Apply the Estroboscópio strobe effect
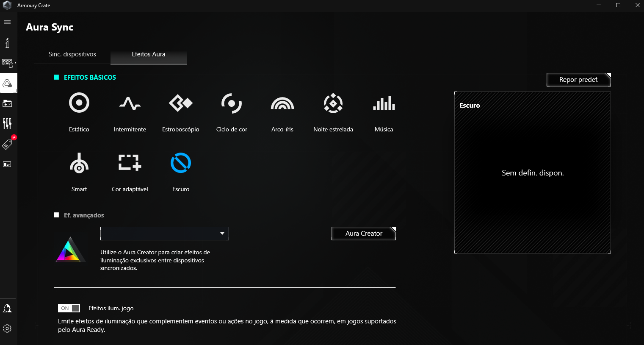Viewport: 644px width, 345px height. pyautogui.click(x=181, y=103)
